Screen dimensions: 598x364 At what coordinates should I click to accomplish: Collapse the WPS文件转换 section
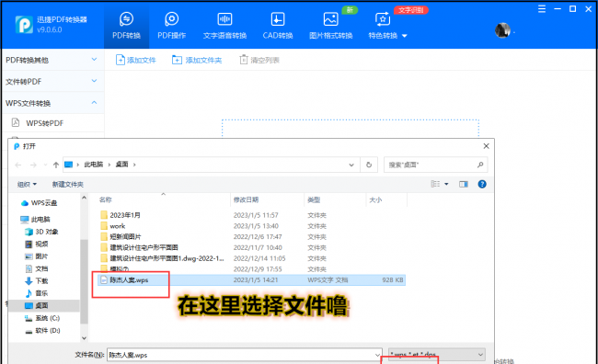click(52, 103)
